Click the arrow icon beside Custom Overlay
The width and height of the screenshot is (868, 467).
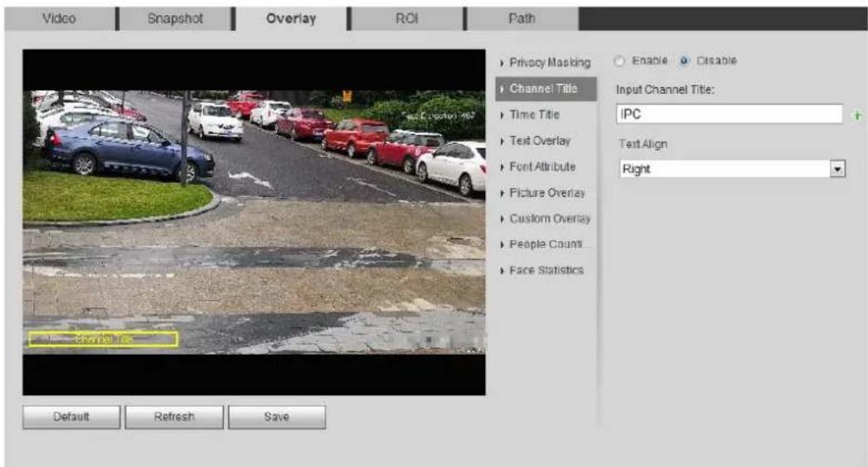click(502, 219)
